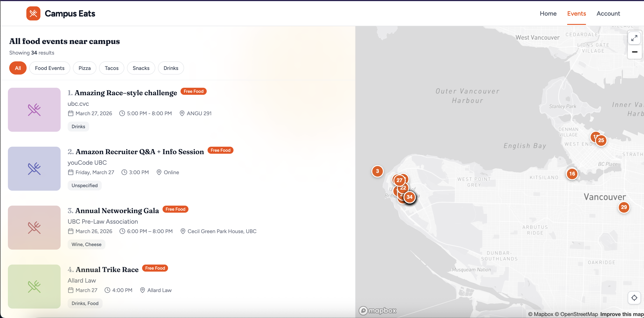Select map marker number 16
644x318 pixels.
click(x=572, y=174)
